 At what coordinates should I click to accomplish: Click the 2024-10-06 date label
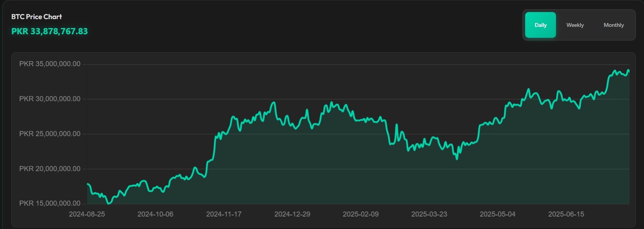coord(155,214)
